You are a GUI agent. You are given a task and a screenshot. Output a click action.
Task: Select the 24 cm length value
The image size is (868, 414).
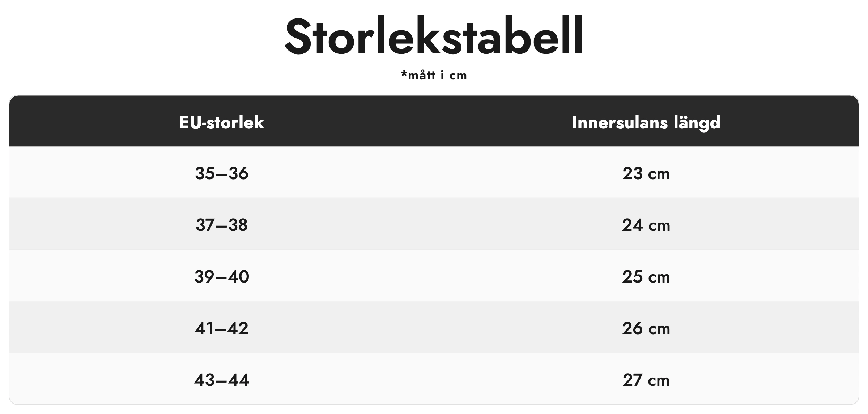tap(646, 225)
